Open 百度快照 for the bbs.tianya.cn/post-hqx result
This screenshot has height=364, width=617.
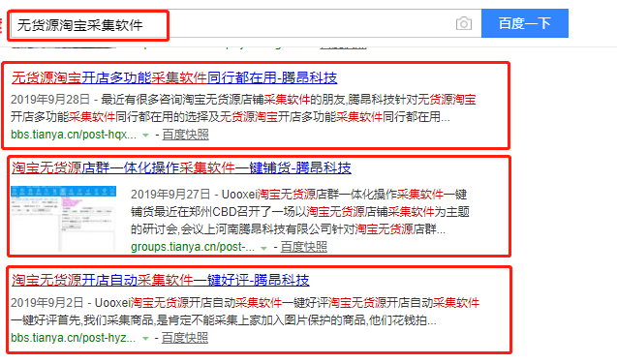coord(185,135)
